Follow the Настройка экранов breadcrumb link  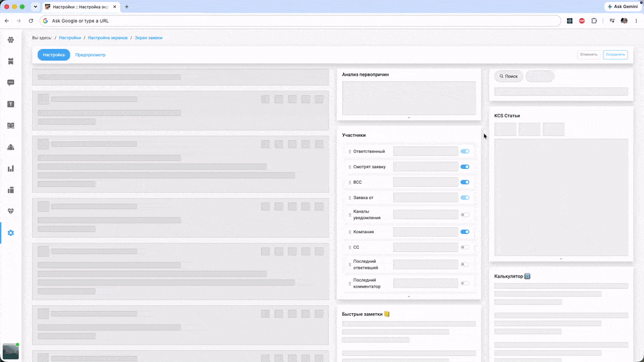(107, 38)
